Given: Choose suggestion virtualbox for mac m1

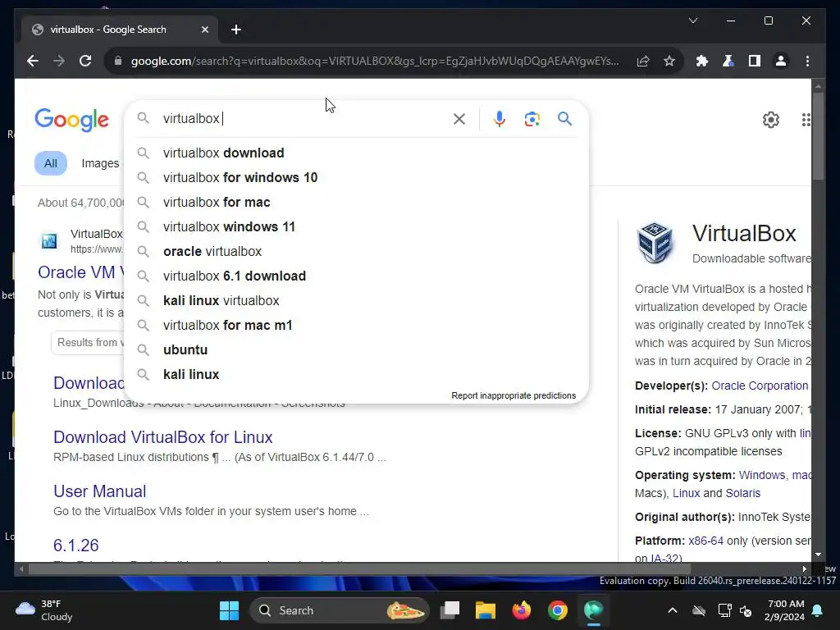Looking at the screenshot, I should click(356, 325).
